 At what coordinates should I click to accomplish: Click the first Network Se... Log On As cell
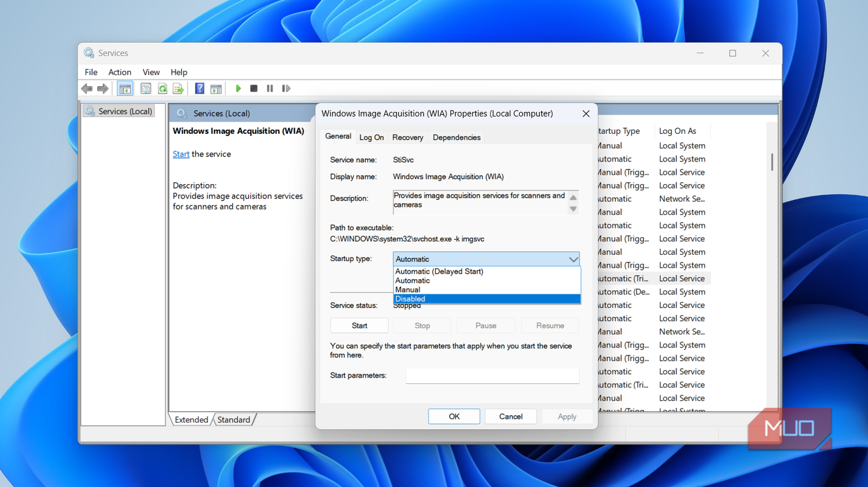click(x=682, y=199)
